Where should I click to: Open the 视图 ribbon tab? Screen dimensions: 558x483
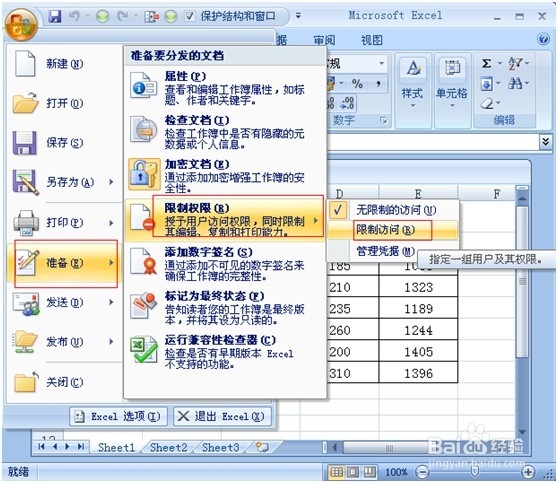coord(372,40)
